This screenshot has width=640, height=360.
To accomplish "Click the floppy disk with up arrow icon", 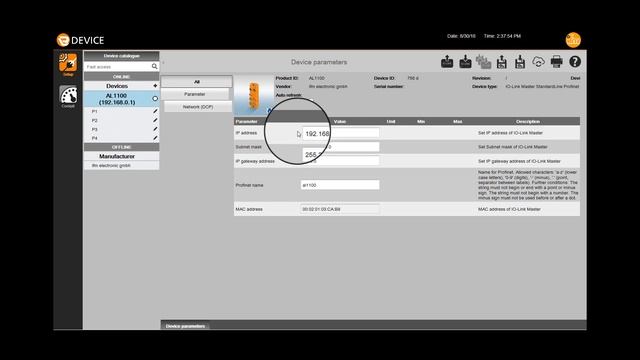I will (x=502, y=62).
